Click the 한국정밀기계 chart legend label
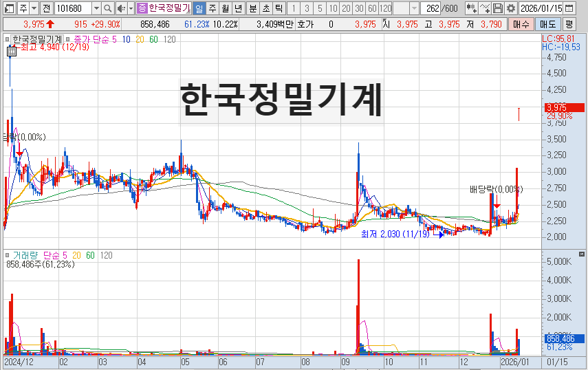 [36, 39]
